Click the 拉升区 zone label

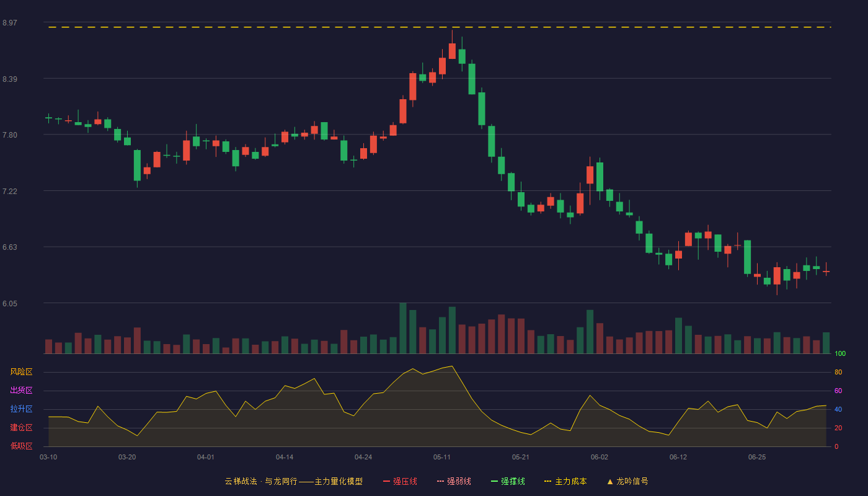pos(21,409)
